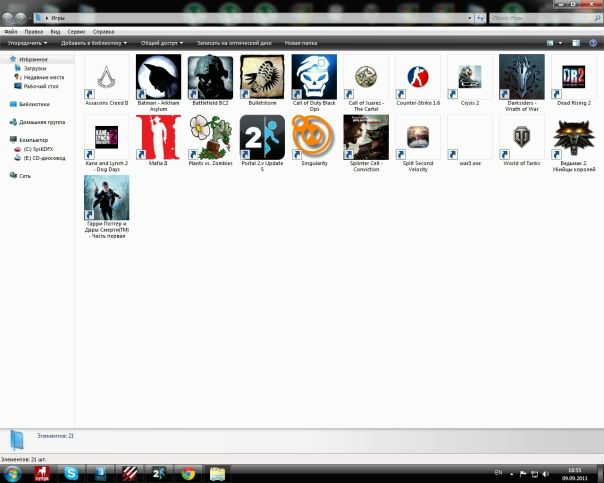Open address bar history dropdown
Screen dimensions: 604x483
[470, 18]
